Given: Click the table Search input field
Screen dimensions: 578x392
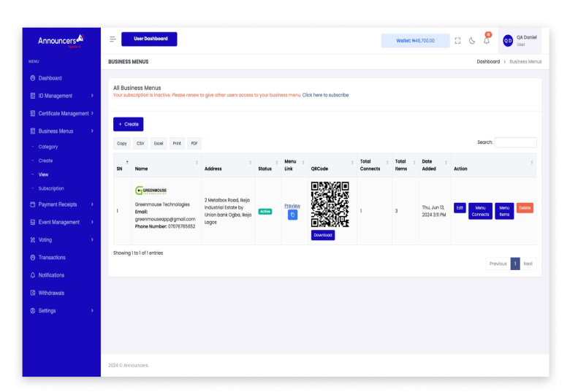Looking at the screenshot, I should (515, 143).
